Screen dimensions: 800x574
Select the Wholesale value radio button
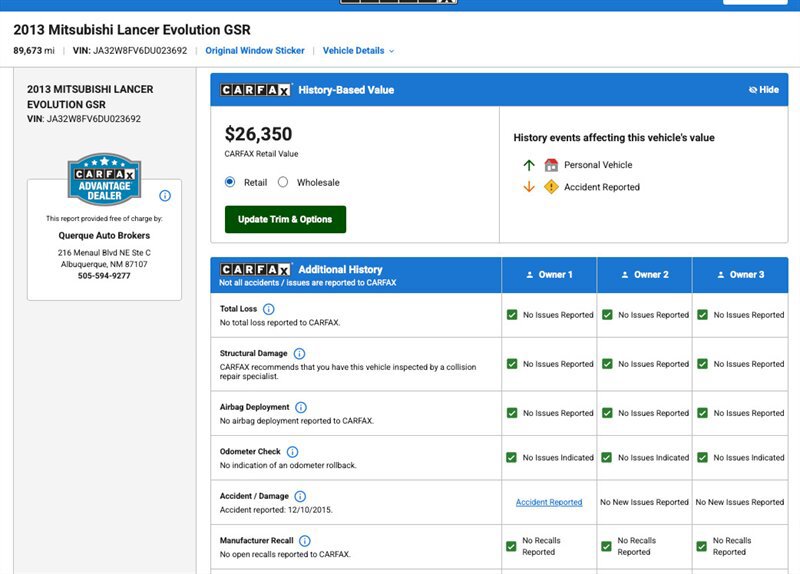pos(283,182)
